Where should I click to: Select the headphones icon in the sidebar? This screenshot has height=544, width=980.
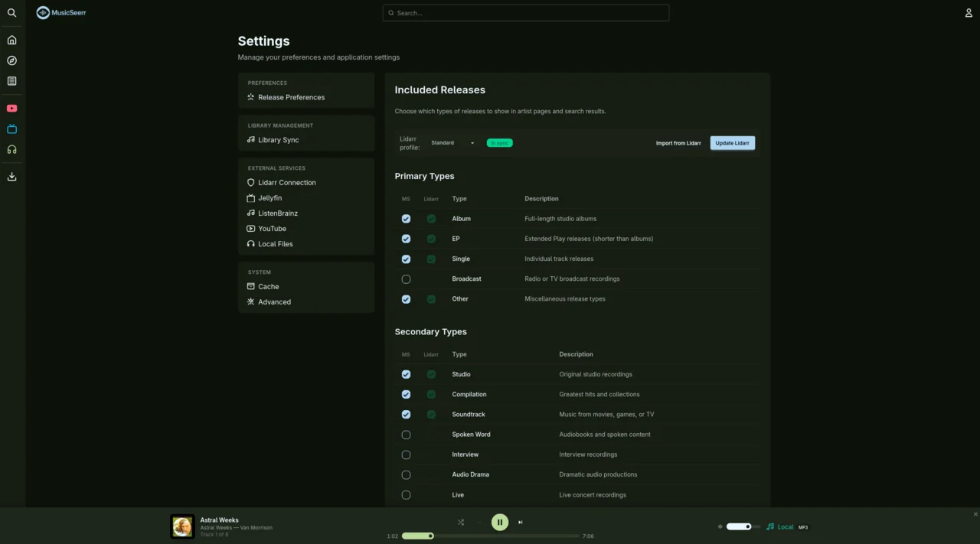click(x=11, y=149)
